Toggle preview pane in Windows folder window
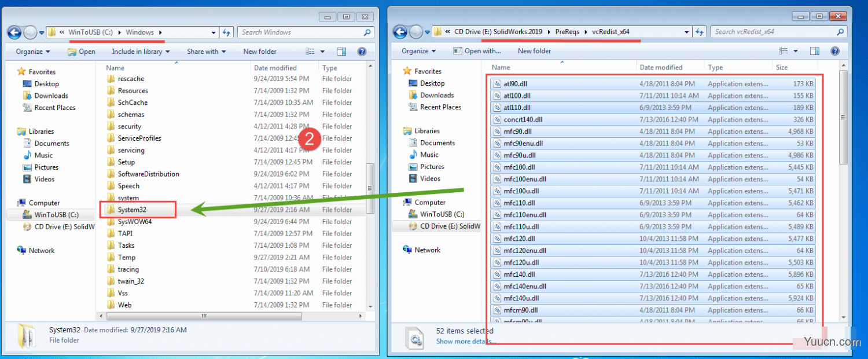 coord(341,52)
